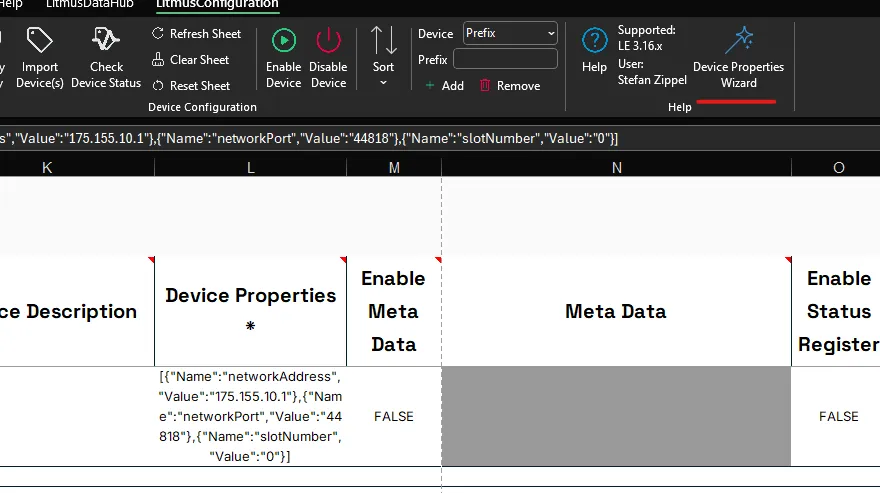
Task: Select FALSE under Enable Meta Data
Action: 394,417
